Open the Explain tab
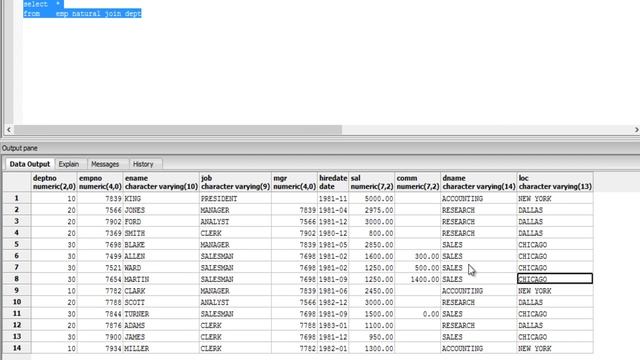This screenshot has width=640, height=360. click(69, 164)
